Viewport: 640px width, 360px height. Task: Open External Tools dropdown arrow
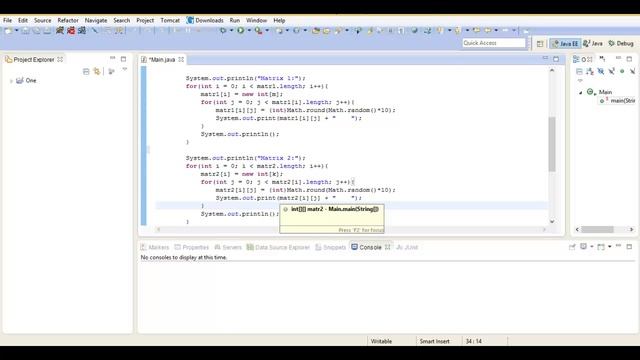[267, 31]
